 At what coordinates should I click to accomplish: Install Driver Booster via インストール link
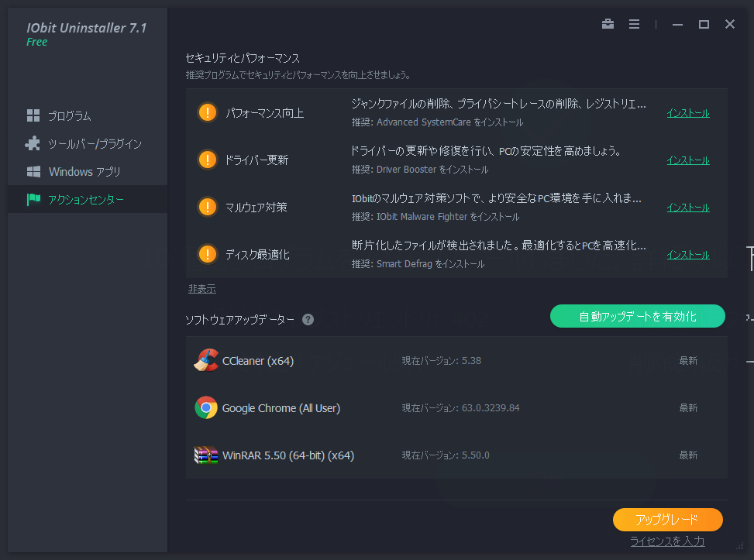pos(688,160)
